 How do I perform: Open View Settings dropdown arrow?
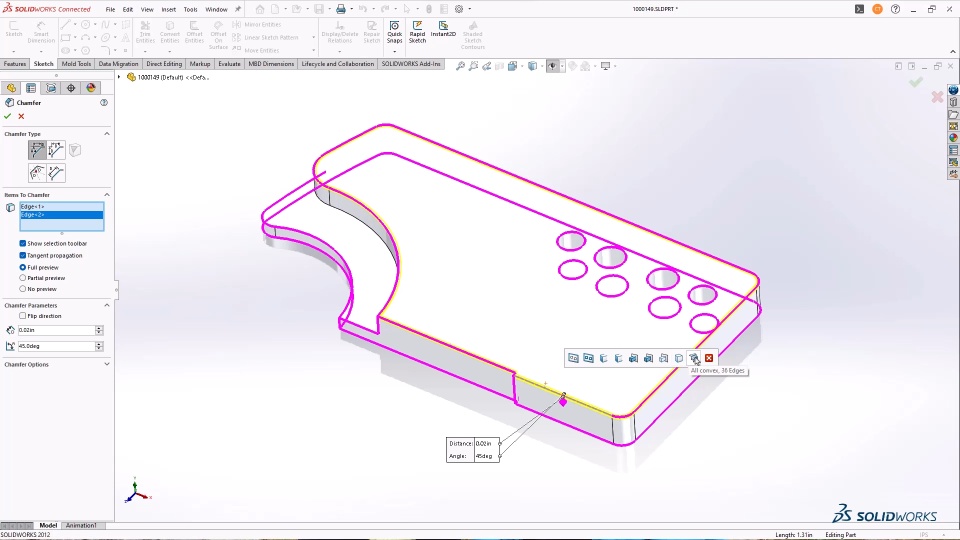coord(615,66)
